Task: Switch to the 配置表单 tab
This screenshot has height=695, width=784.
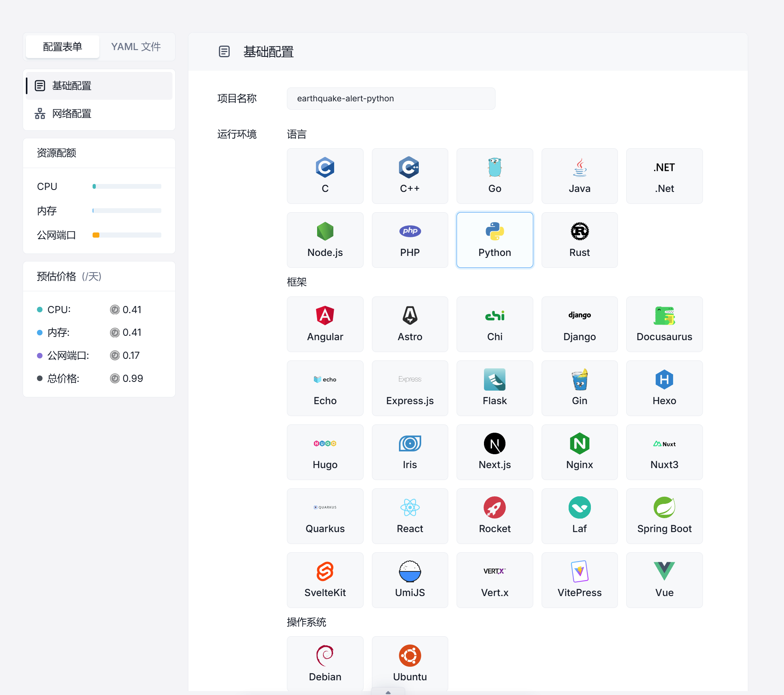Action: pos(62,47)
